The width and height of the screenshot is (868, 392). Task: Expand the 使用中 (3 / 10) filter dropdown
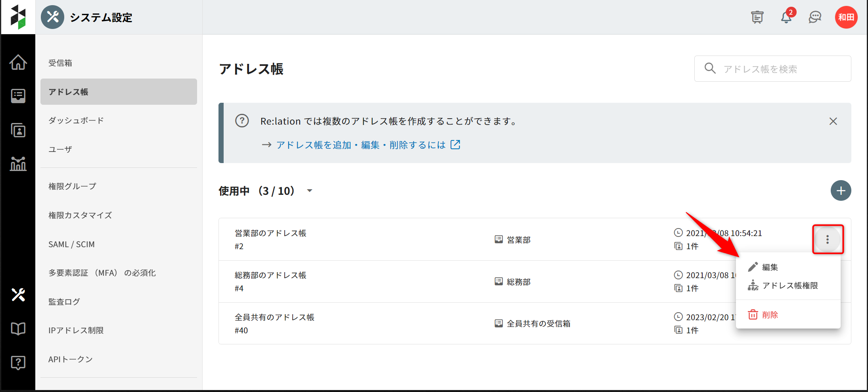310,191
